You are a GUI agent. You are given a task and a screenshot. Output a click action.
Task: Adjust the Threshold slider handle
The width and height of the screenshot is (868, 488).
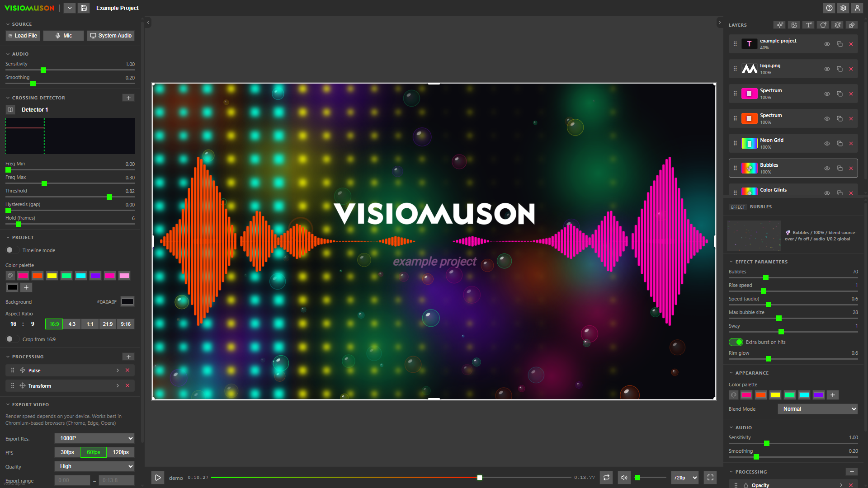click(x=109, y=197)
